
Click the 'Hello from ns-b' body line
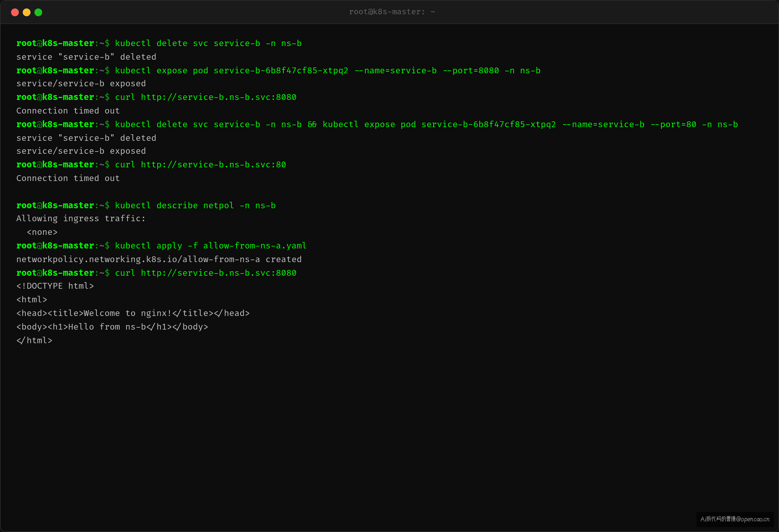click(x=112, y=327)
